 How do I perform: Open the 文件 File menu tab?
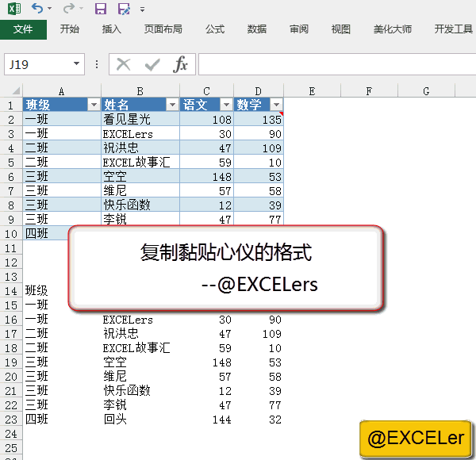pyautogui.click(x=23, y=29)
